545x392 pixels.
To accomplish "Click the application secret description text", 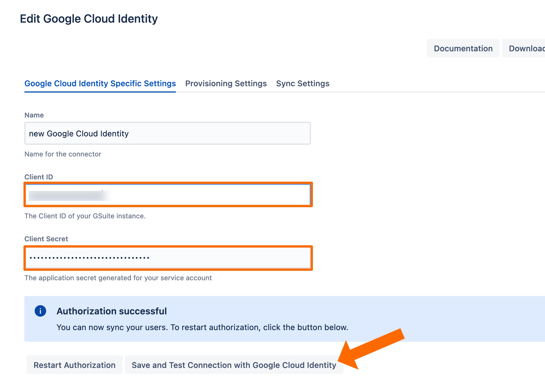I will pyautogui.click(x=118, y=278).
